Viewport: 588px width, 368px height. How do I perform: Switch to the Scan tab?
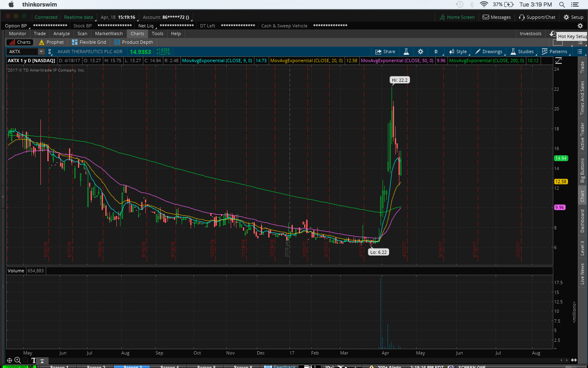pos(82,34)
